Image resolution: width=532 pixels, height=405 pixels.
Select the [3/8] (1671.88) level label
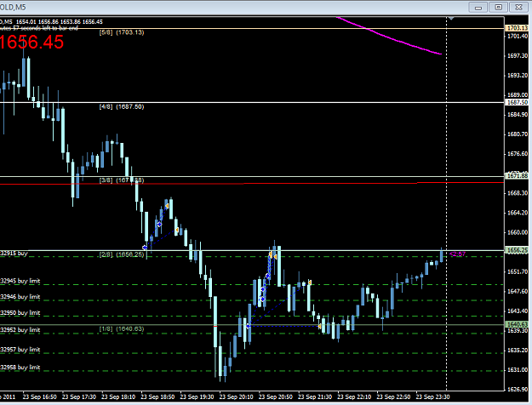[122, 180]
